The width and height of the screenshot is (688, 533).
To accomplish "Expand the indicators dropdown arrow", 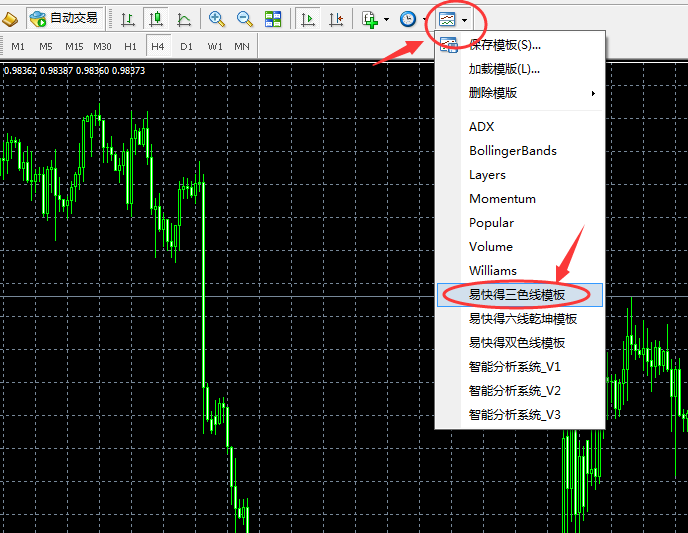I will tap(386, 19).
